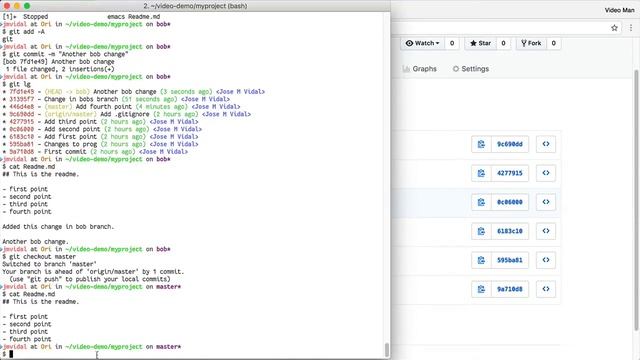Click the browser page scrollbar
This screenshot has height=360, width=640.
[636, 200]
